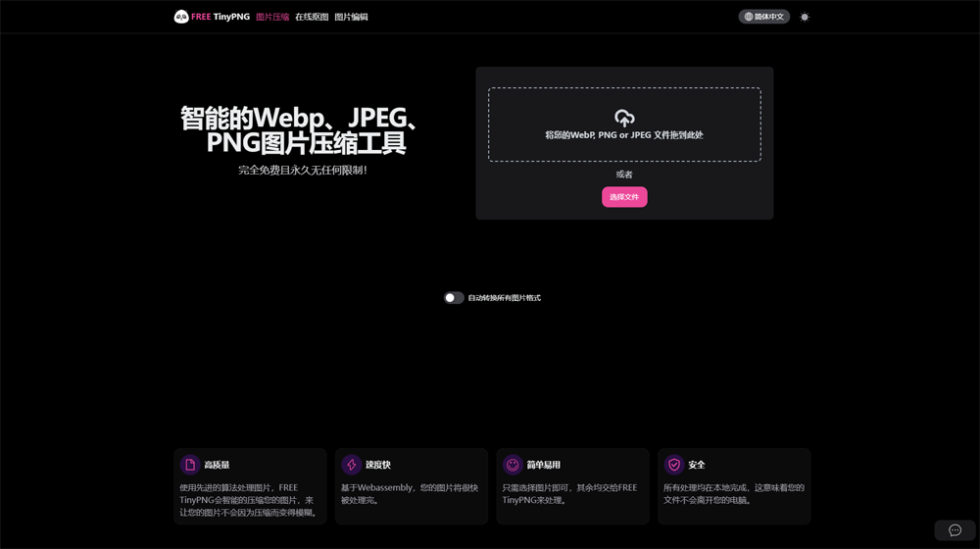Click the dashed file drop area
Image resolution: width=980 pixels, height=549 pixels.
click(x=624, y=125)
